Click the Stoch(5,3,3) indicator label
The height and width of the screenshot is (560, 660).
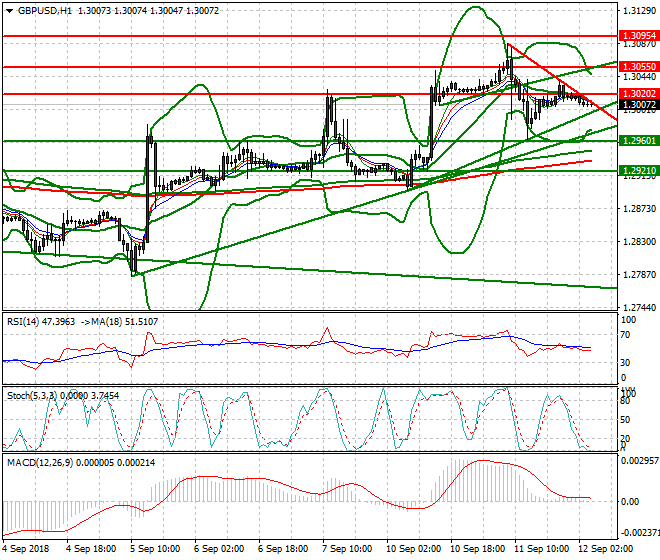[30, 396]
